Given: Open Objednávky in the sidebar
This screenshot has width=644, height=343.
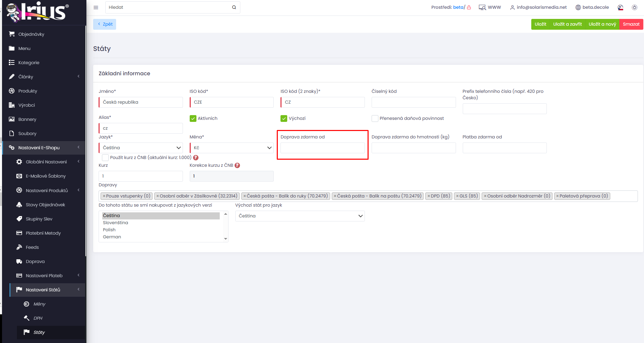Looking at the screenshot, I should (31, 34).
